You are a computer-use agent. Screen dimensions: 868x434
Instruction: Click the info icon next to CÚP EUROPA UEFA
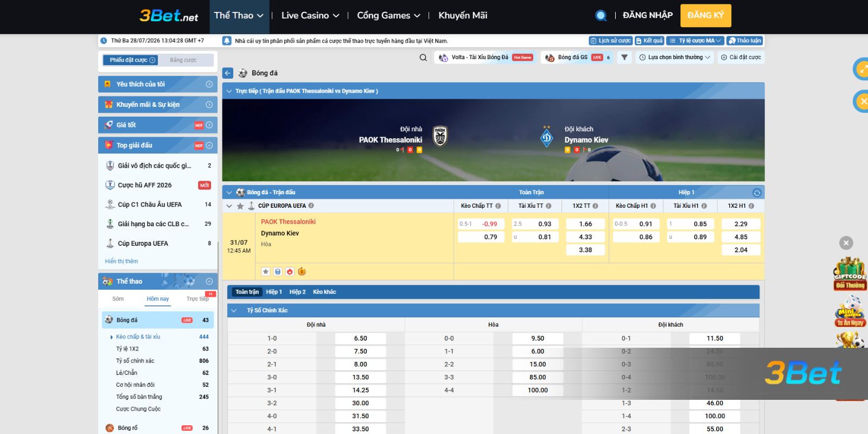point(311,206)
